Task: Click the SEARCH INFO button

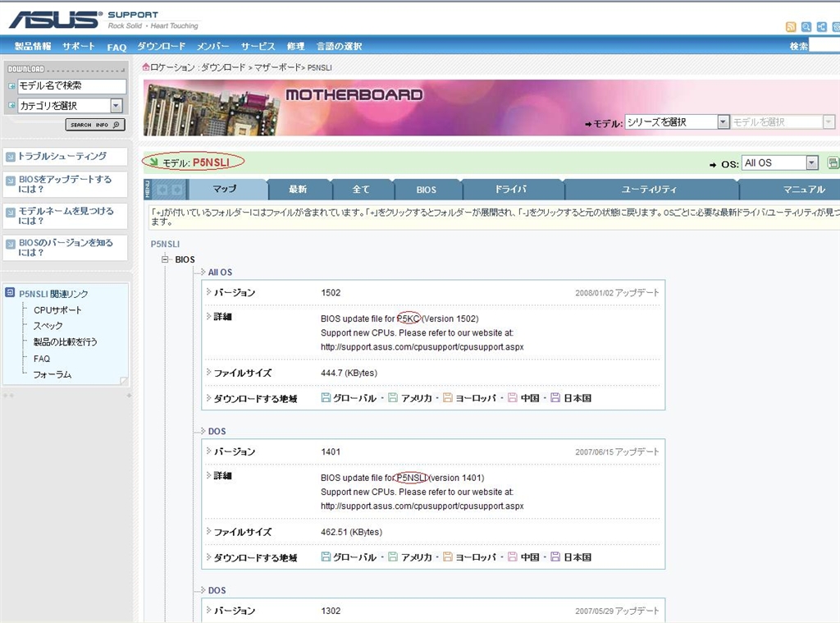Action: pos(95,125)
